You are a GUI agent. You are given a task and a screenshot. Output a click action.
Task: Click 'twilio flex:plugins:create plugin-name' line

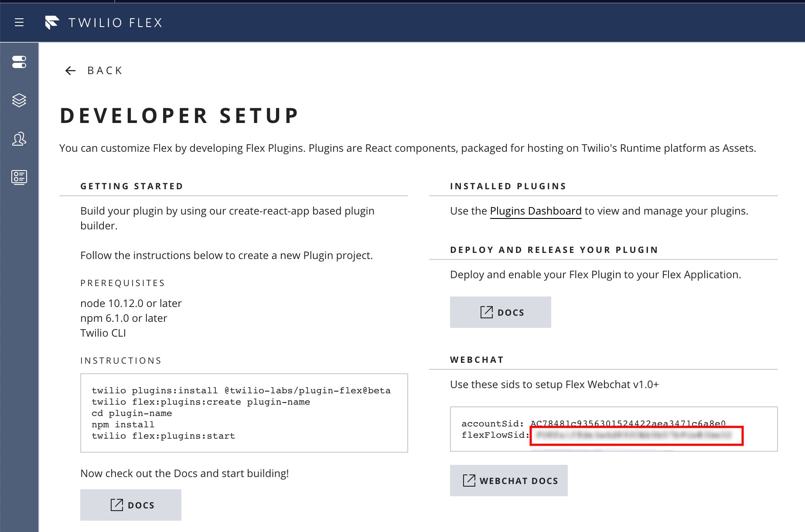(x=201, y=402)
